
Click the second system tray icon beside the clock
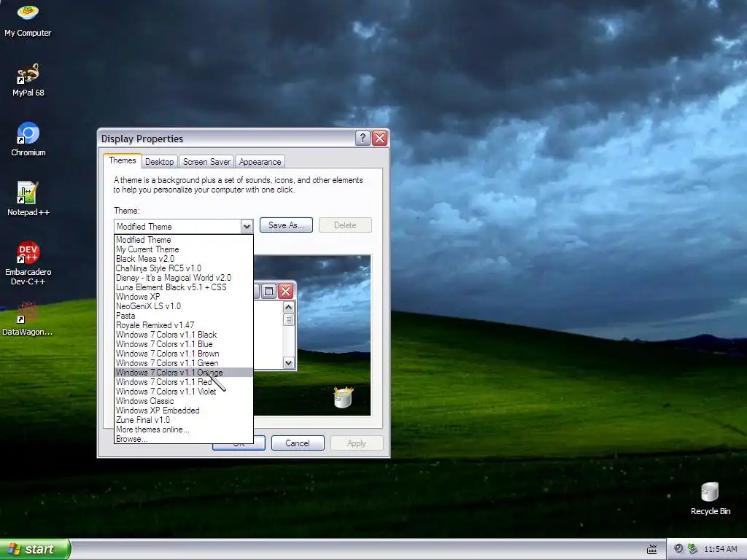point(693,549)
